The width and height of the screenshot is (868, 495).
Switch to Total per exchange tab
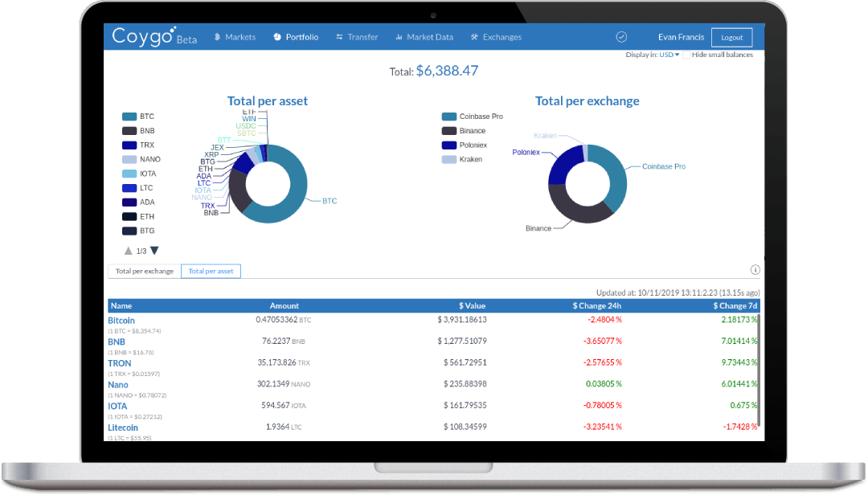tap(145, 272)
